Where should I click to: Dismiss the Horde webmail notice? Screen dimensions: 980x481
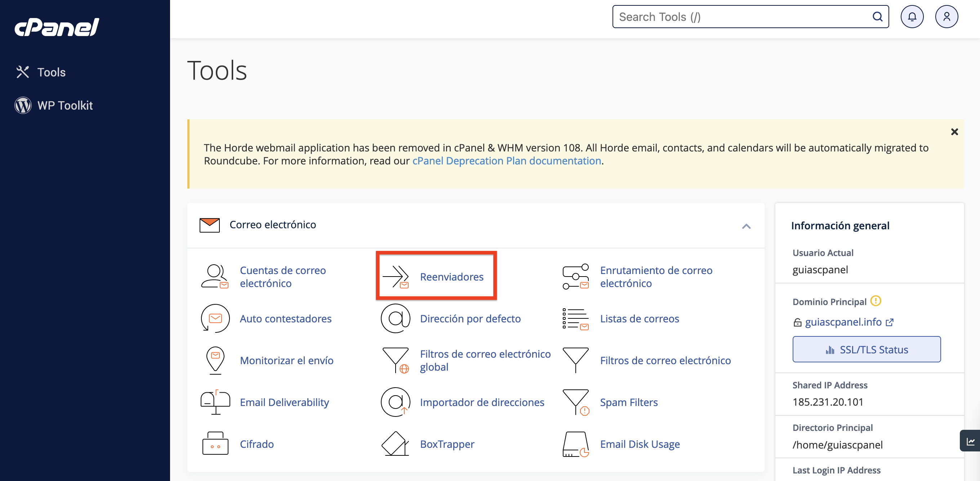954,132
